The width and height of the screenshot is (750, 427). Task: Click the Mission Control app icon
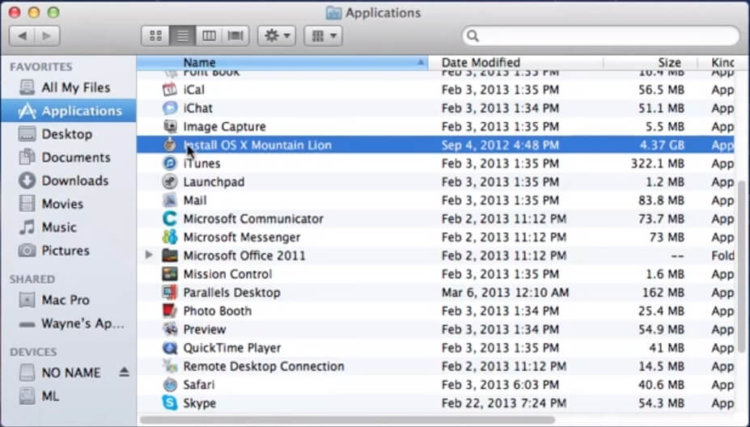point(170,274)
